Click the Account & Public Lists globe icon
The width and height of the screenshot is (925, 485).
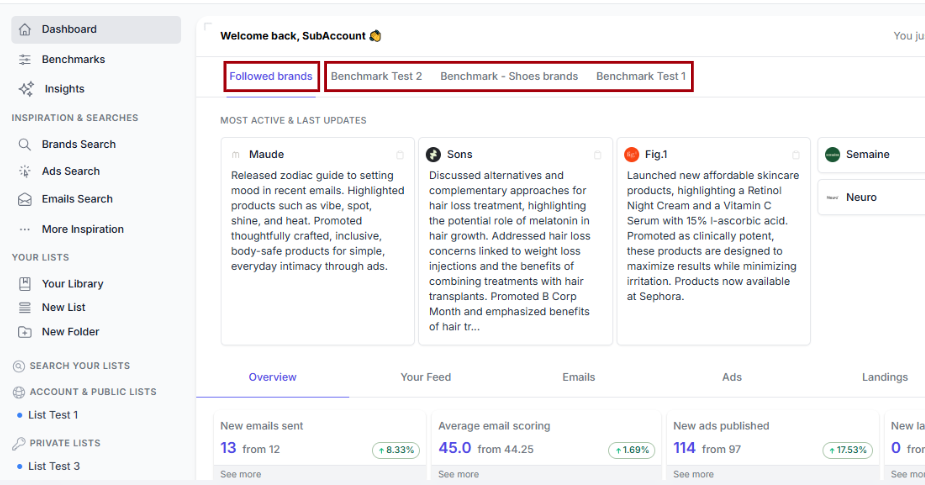pos(19,392)
